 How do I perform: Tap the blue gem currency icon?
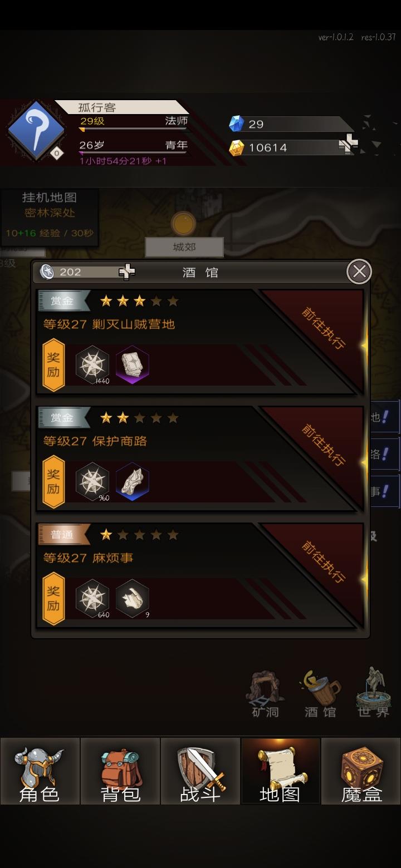237,124
